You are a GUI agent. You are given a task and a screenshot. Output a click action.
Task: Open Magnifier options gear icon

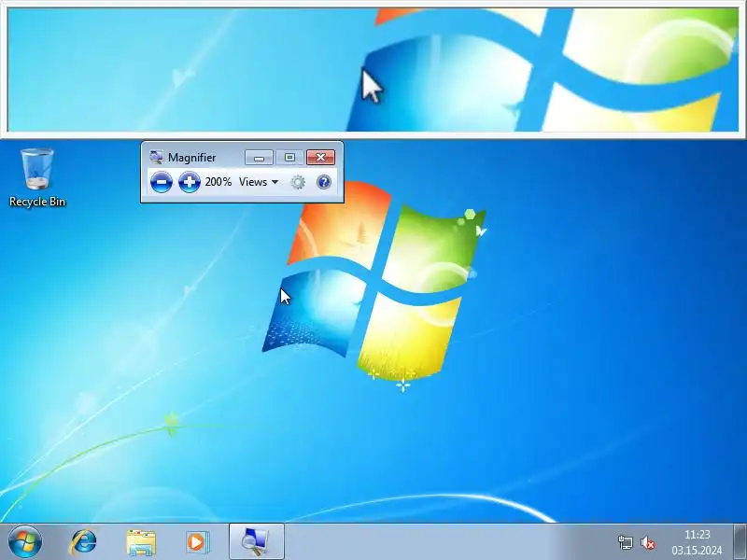(298, 182)
